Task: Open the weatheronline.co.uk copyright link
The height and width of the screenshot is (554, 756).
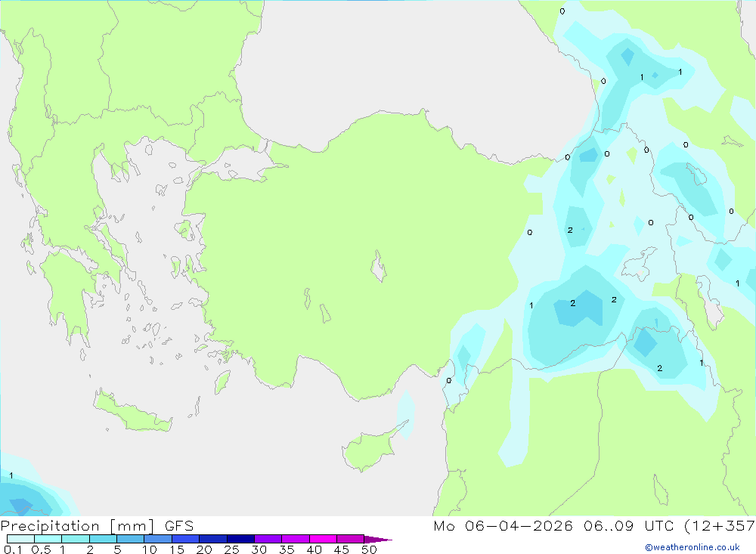Action: (692, 547)
